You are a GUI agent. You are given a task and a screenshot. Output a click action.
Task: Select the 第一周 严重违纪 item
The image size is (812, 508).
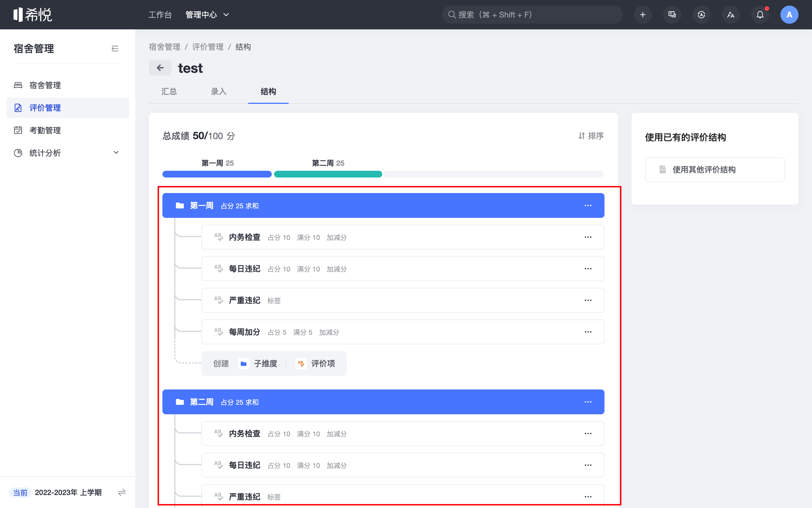(x=403, y=300)
